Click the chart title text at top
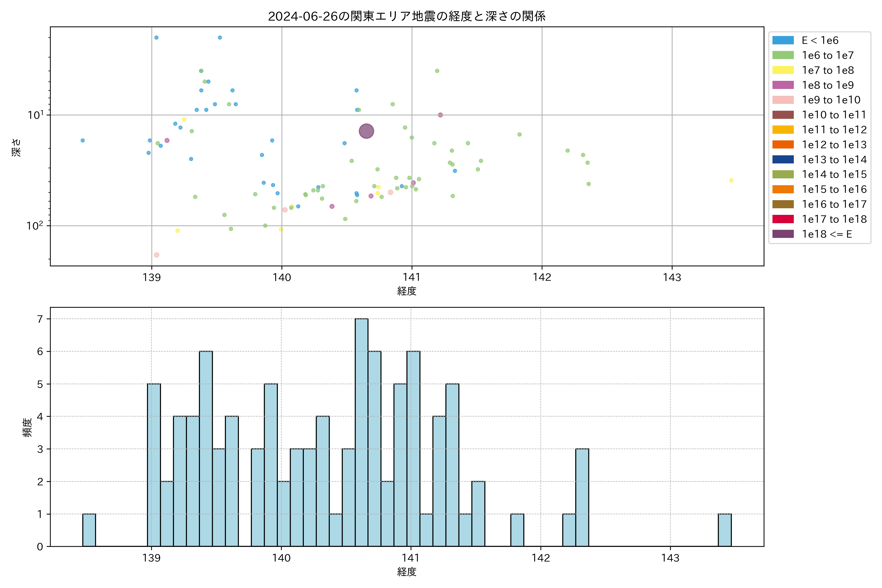 click(406, 16)
